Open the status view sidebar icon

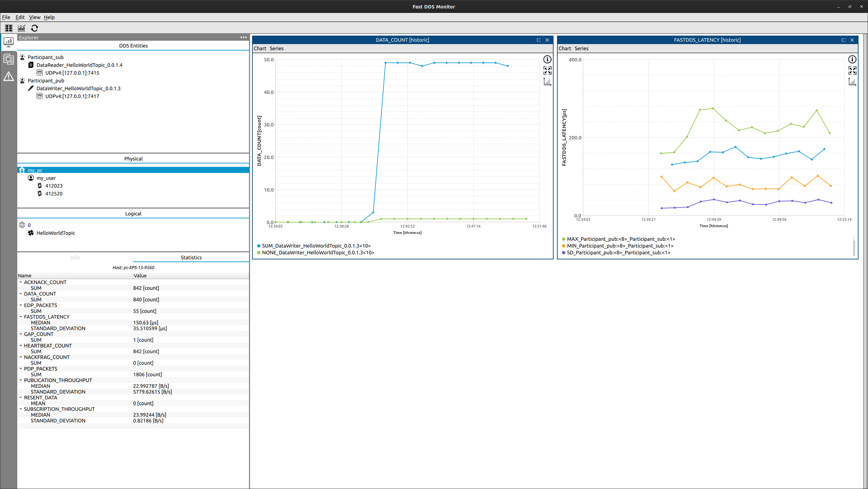(8, 59)
